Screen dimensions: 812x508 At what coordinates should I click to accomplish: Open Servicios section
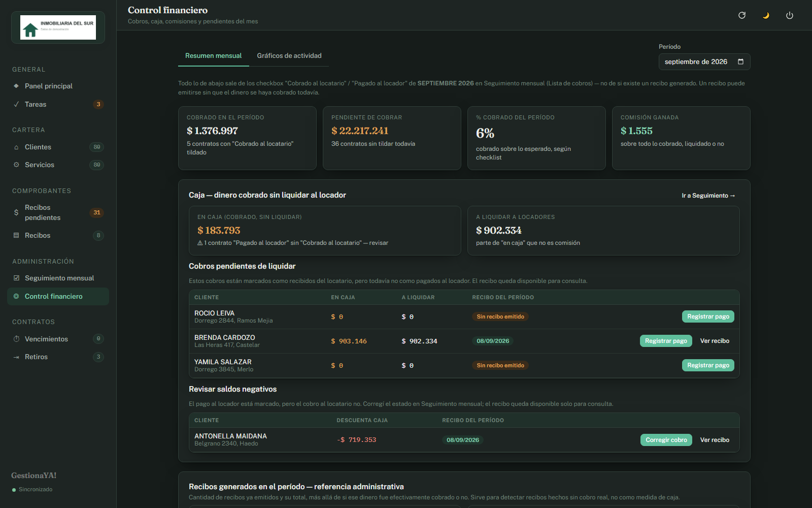click(x=58, y=165)
